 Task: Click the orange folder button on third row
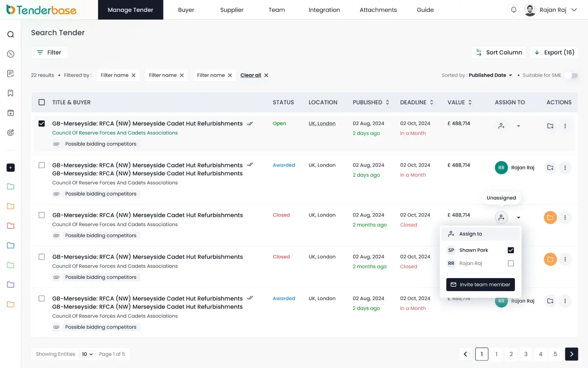[x=550, y=217]
